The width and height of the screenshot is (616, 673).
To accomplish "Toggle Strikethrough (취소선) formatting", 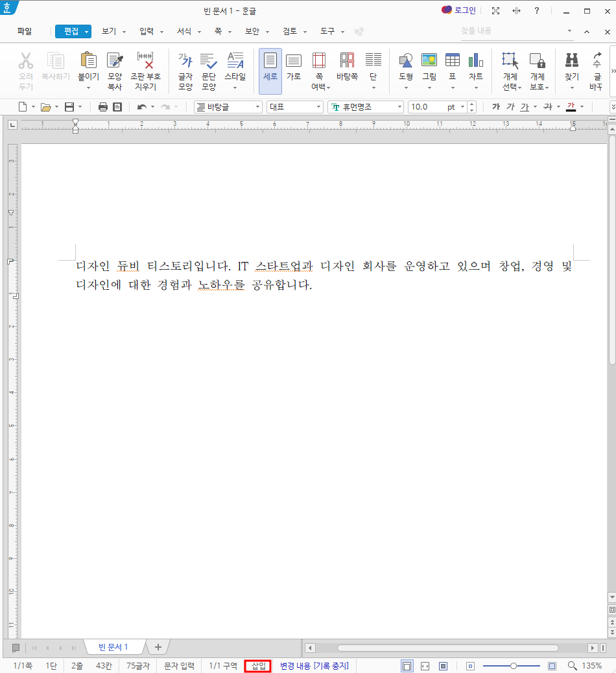I will click(x=548, y=107).
